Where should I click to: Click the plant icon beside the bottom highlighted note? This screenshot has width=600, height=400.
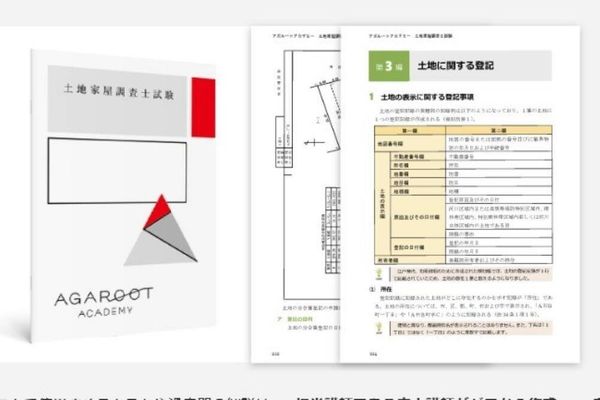[x=379, y=328]
